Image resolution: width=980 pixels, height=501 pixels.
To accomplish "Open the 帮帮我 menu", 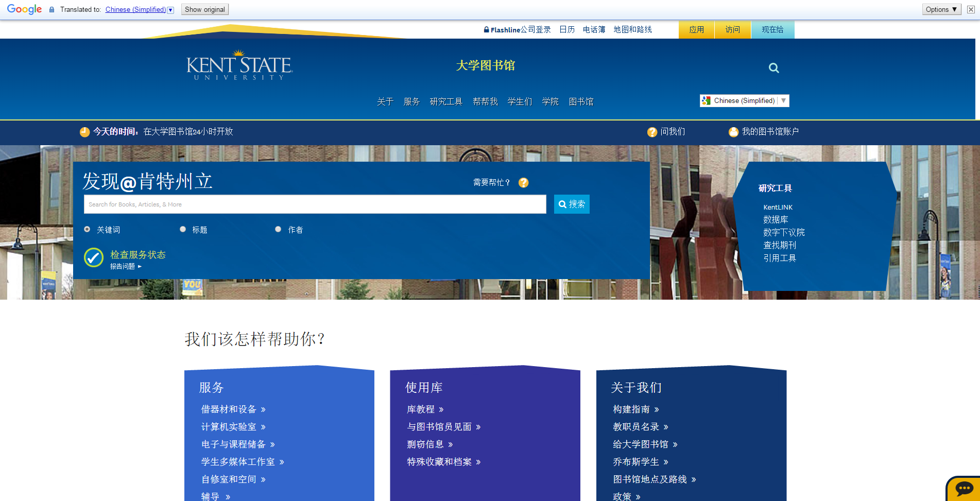I will (x=485, y=102).
